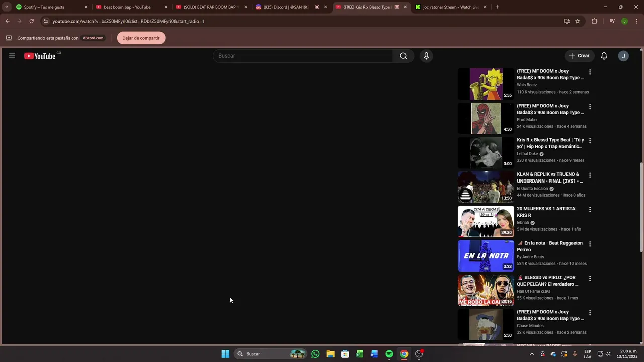Click the discord.com chip in sharing bar
The image size is (644, 362).
tap(93, 38)
